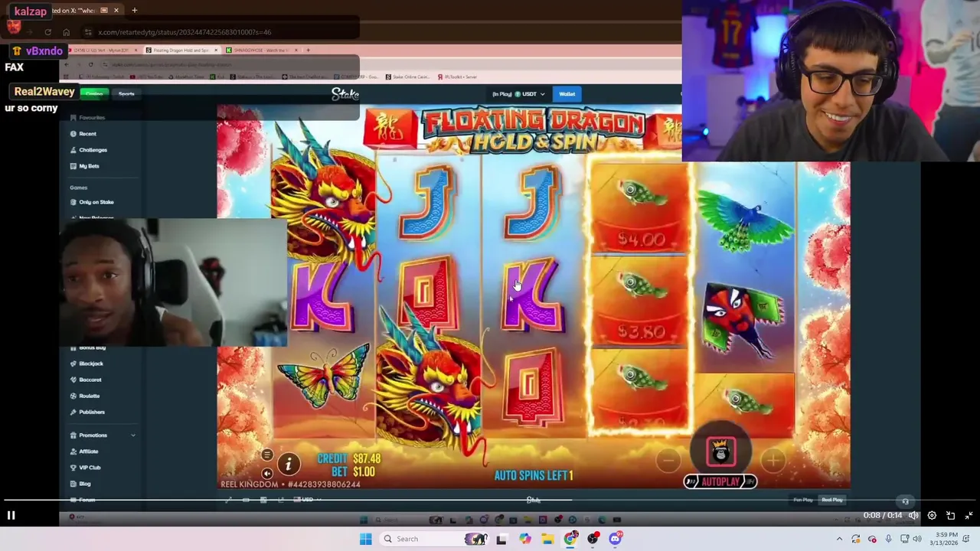
Task: Open Baccarat in the sidebar
Action: click(x=90, y=380)
